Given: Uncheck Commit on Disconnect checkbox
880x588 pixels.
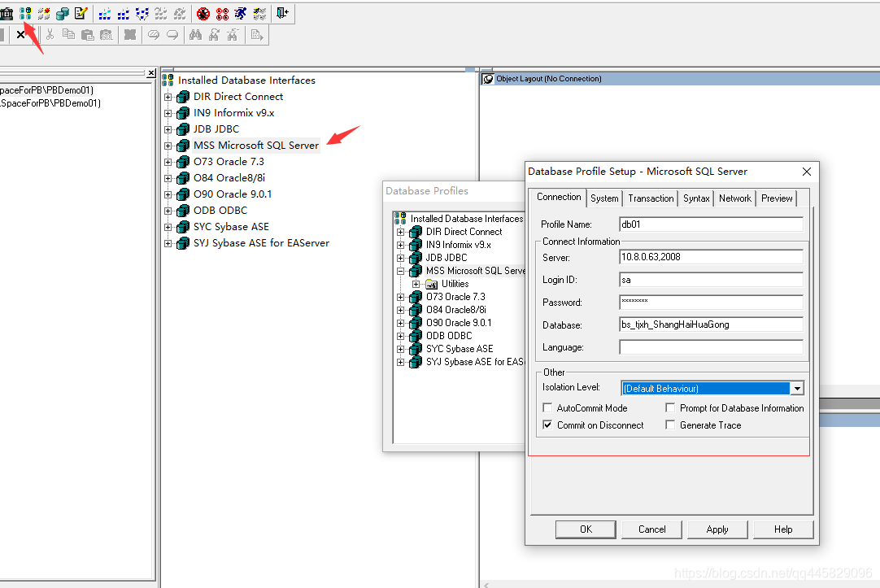Looking at the screenshot, I should point(547,425).
